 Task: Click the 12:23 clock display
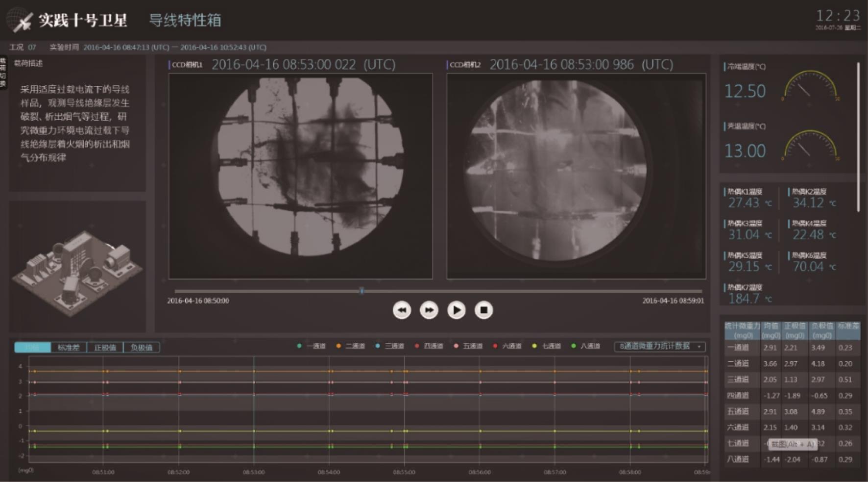pyautogui.click(x=838, y=15)
